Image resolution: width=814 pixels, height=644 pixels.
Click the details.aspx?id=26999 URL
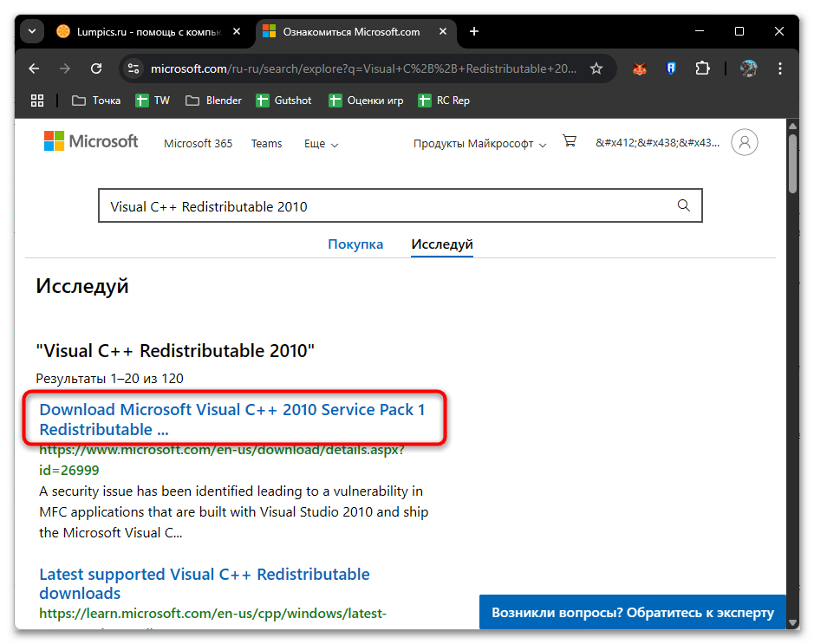pos(222,459)
